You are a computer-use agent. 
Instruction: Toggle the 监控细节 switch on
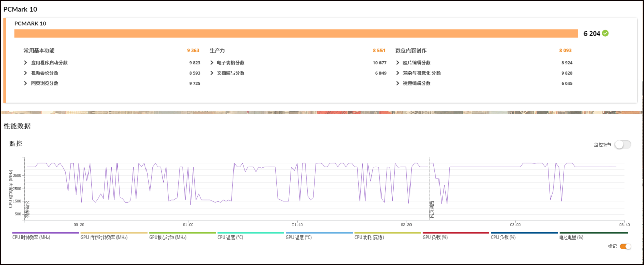pos(623,144)
